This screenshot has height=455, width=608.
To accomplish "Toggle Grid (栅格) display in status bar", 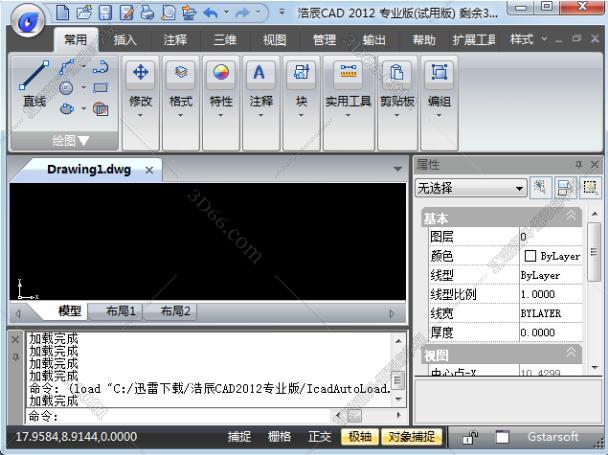I will pos(279,437).
